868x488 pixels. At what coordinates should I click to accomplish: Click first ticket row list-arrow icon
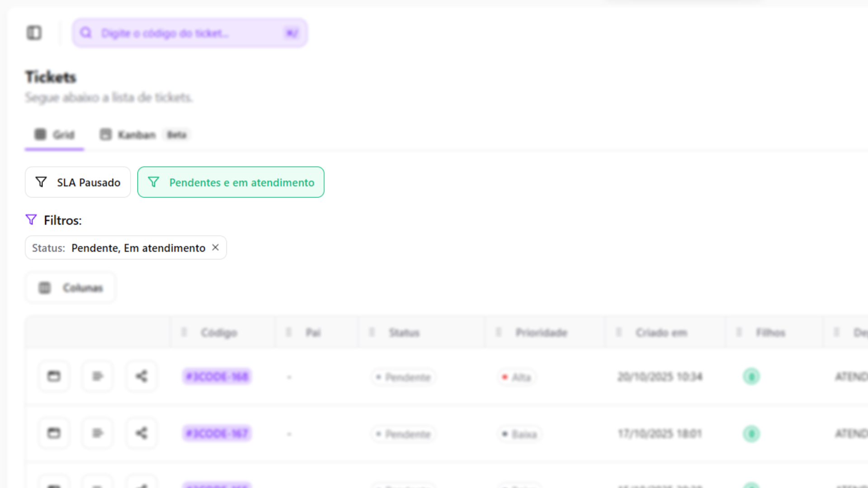coord(98,376)
